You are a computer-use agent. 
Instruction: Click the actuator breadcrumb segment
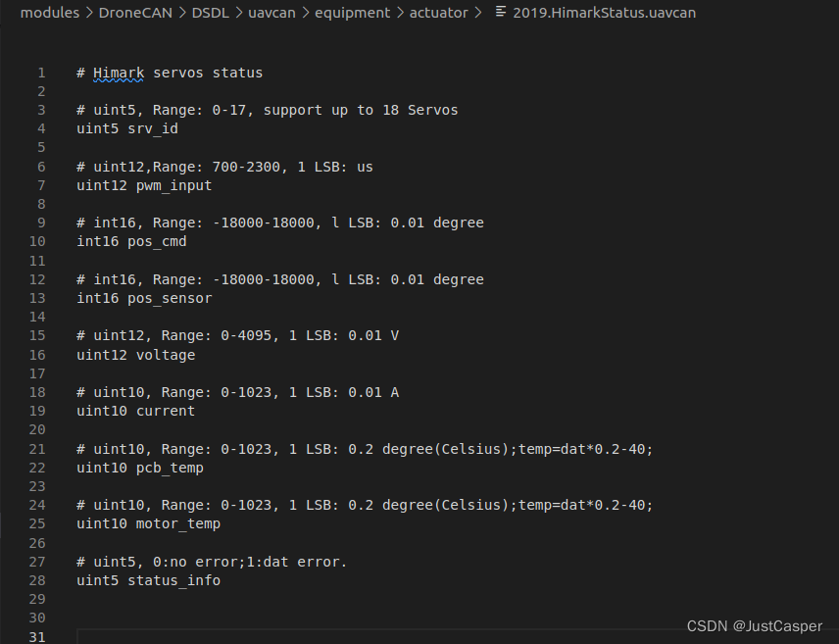click(x=439, y=13)
